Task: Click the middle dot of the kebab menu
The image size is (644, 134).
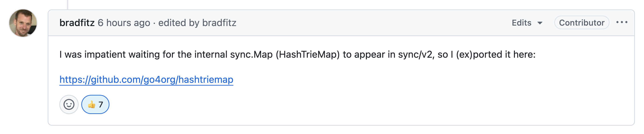Action: click(x=622, y=22)
